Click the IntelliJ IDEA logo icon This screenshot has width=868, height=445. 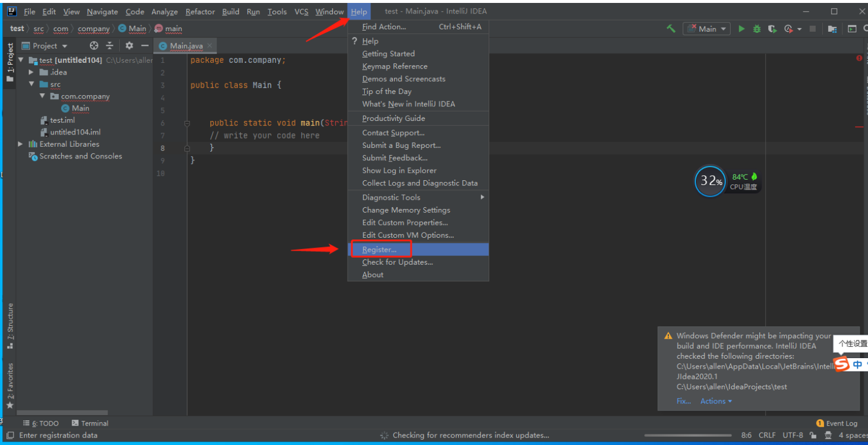(11, 11)
